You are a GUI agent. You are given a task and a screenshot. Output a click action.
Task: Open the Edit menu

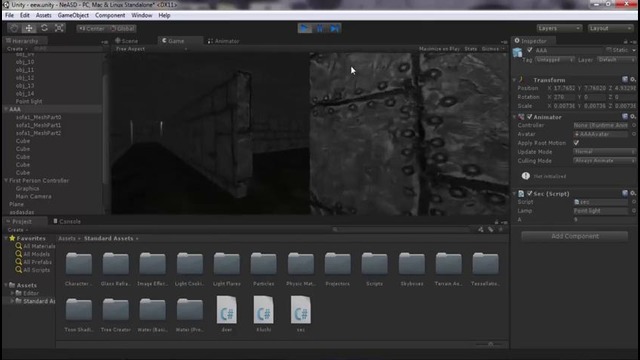[x=24, y=16]
